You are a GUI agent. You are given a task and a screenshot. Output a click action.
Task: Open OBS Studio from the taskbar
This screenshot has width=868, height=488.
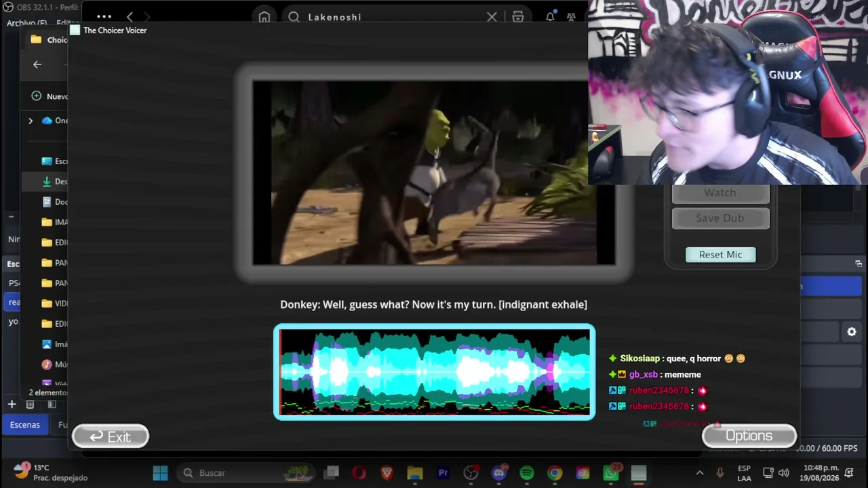[x=471, y=473]
